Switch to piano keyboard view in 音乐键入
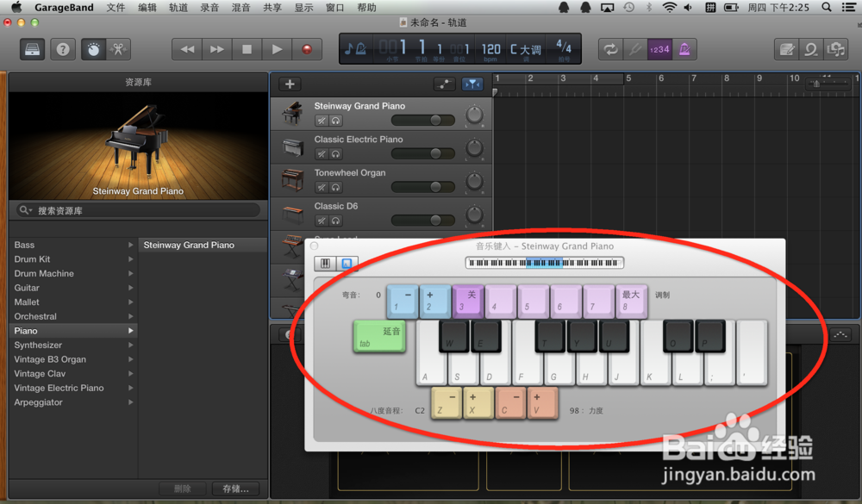Viewport: 862px width, 504px height. click(x=325, y=264)
